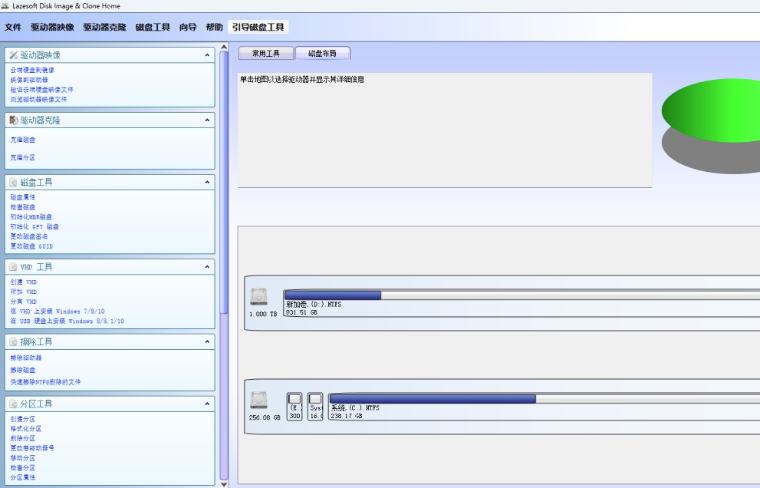
Task: Collapse the 擦除工具 panel
Action: [x=207, y=342]
